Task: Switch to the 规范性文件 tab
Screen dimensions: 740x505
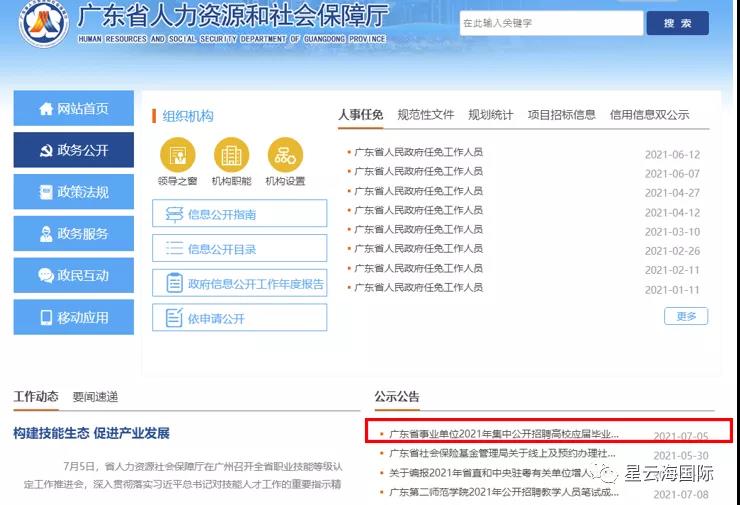Action: point(426,115)
